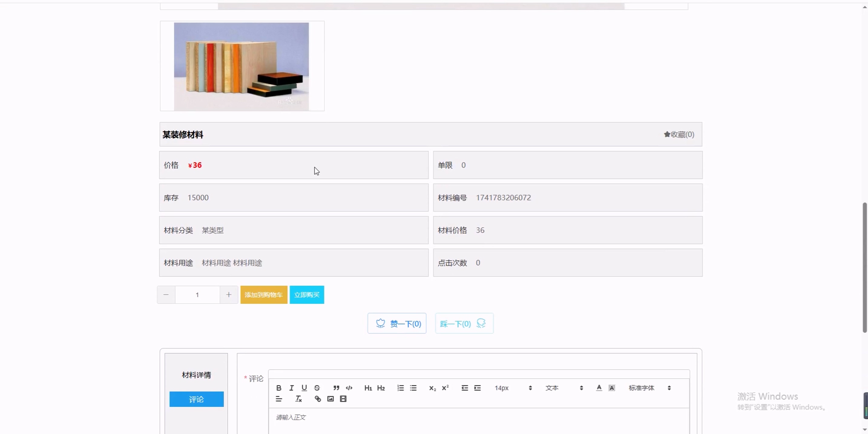The width and height of the screenshot is (868, 434).
Task: Toggle italic formatting in the comment editor
Action: click(291, 388)
